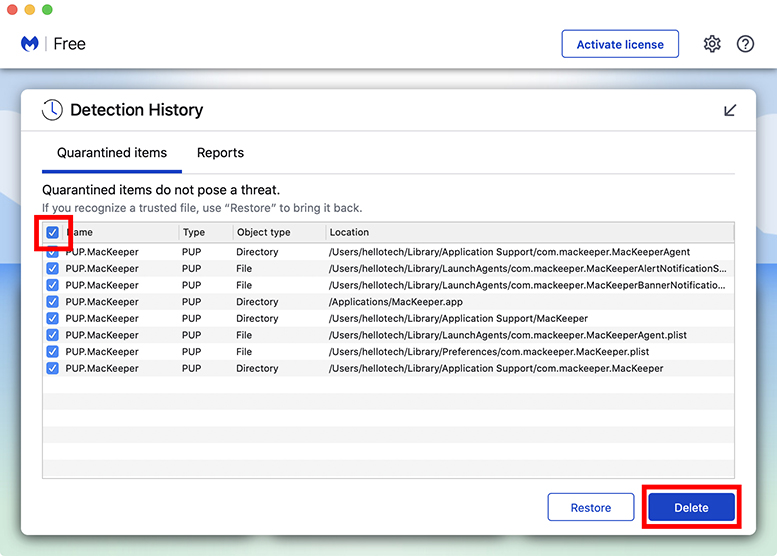Screen dimensions: 777x556
Task: Open the Reports tab
Action: (221, 153)
